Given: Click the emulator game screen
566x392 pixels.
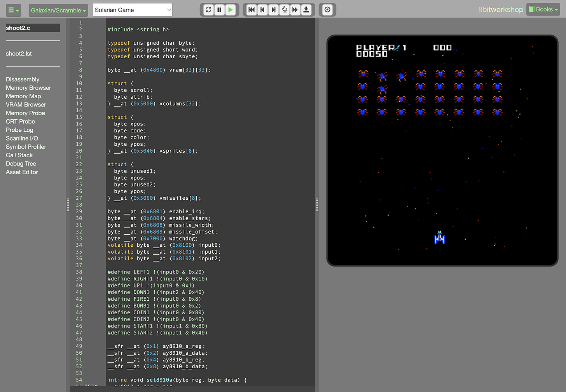Looking at the screenshot, I should coord(442,151).
